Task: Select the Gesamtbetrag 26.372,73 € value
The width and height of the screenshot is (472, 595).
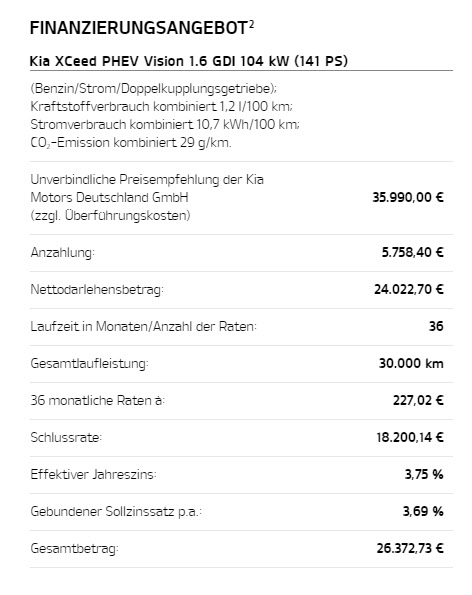Action: click(x=410, y=548)
